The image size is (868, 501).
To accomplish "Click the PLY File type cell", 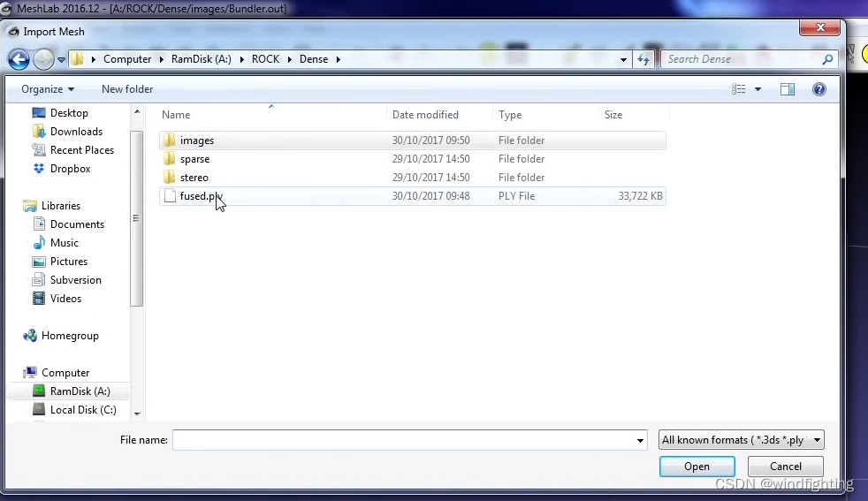I will tap(516, 196).
